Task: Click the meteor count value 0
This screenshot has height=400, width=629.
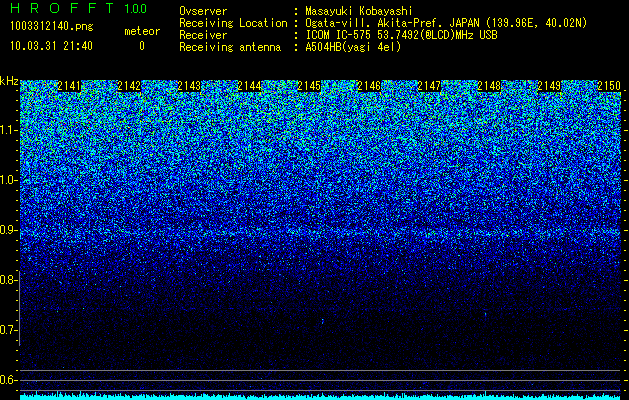Action: pyautogui.click(x=142, y=46)
